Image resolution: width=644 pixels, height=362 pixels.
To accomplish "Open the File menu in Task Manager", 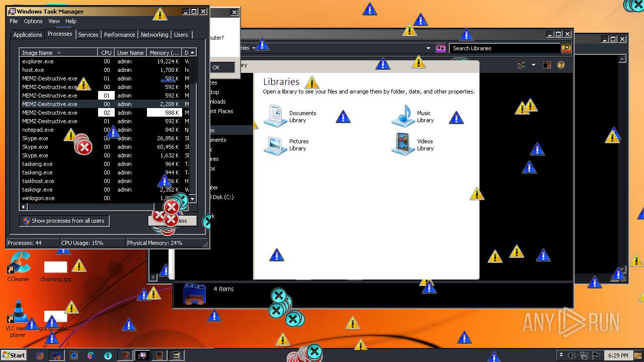I will tap(14, 21).
